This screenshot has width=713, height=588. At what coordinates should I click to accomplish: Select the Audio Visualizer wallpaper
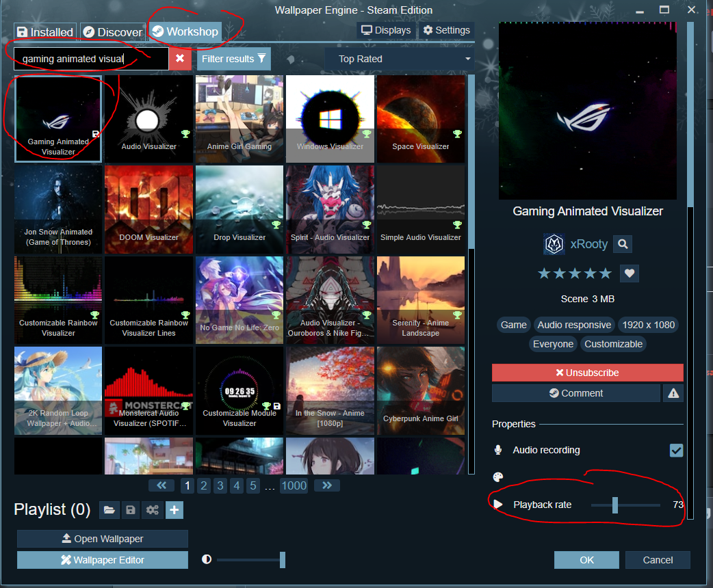pyautogui.click(x=148, y=119)
